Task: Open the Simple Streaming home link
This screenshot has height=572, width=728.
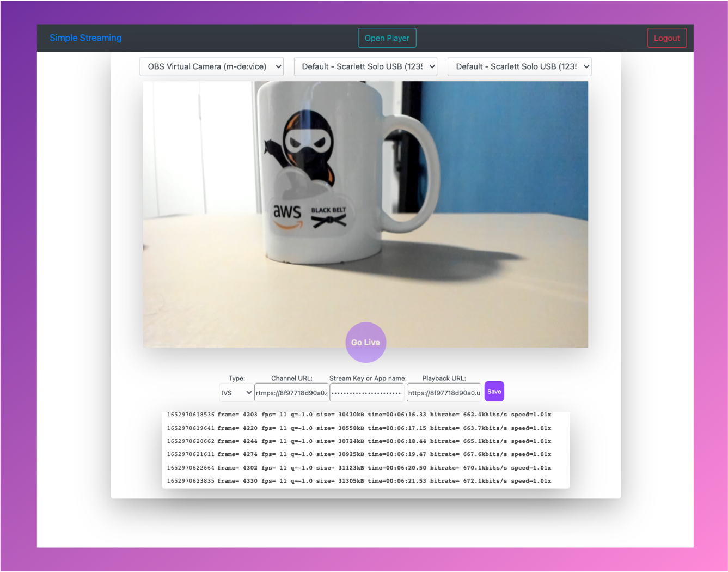Action: click(85, 38)
